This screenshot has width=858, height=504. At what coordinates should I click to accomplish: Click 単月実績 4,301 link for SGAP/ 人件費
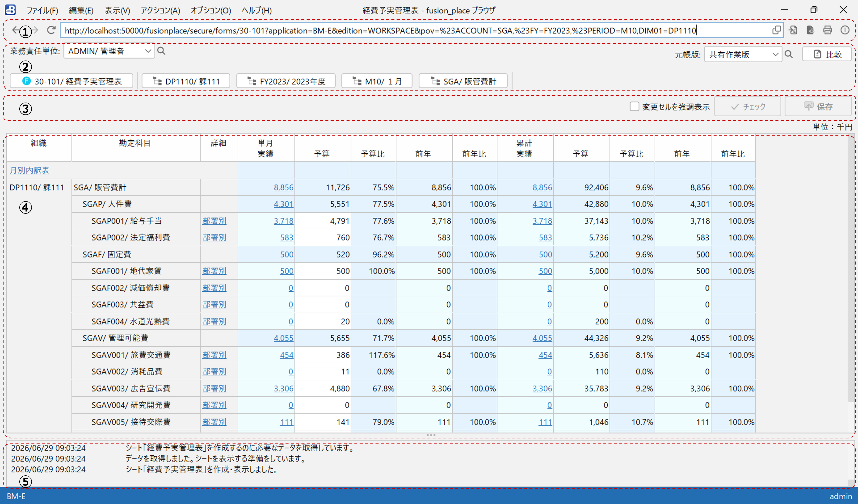[283, 204]
